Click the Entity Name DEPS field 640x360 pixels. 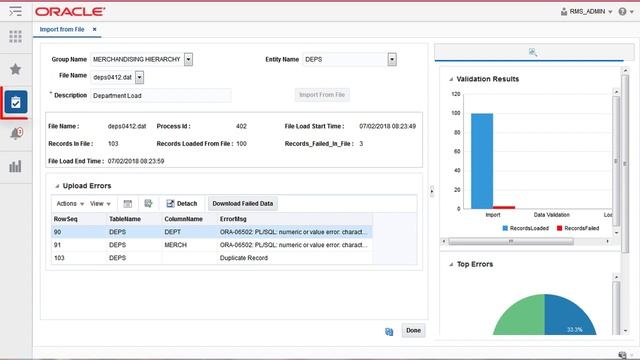pyautogui.click(x=345, y=60)
